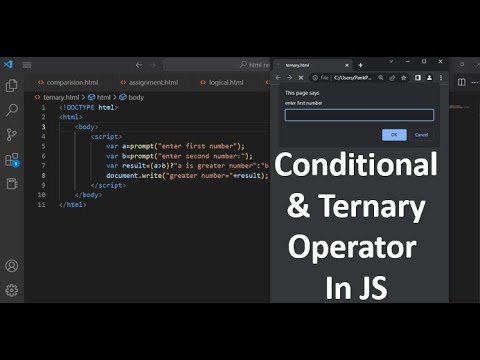Click the zoom magnifier icon in the address bar
Viewport: 480px width, 360px height.
(380, 78)
